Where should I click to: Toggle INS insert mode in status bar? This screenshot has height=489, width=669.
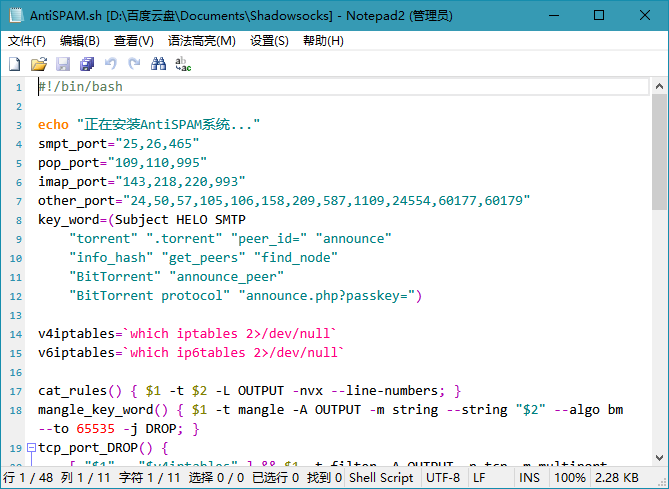tap(530, 478)
